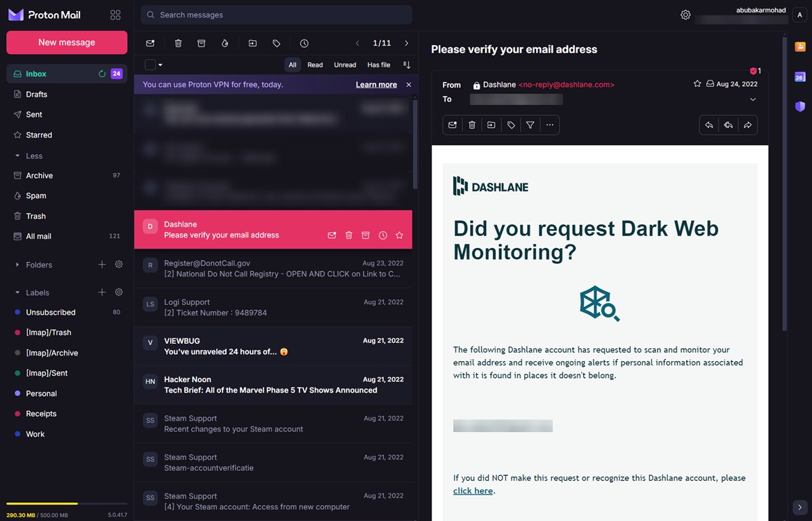Expand message details with the header chevron
Image resolution: width=812 pixels, height=521 pixels.
(x=752, y=99)
